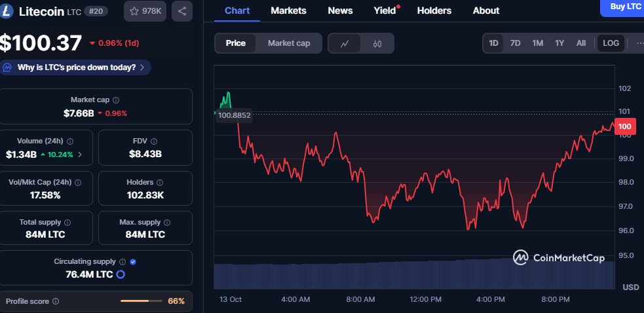Click the circulating supply verified badge
The width and height of the screenshot is (644, 313).
point(133,262)
